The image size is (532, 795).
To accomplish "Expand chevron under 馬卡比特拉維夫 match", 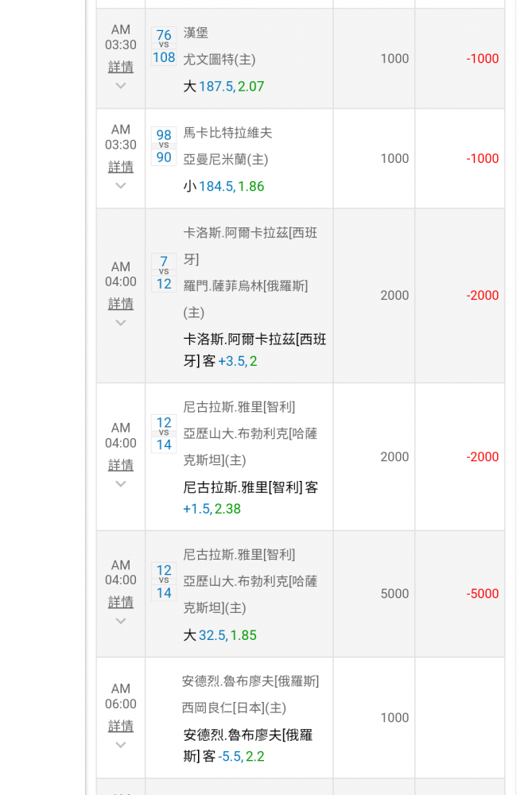I will [x=121, y=185].
